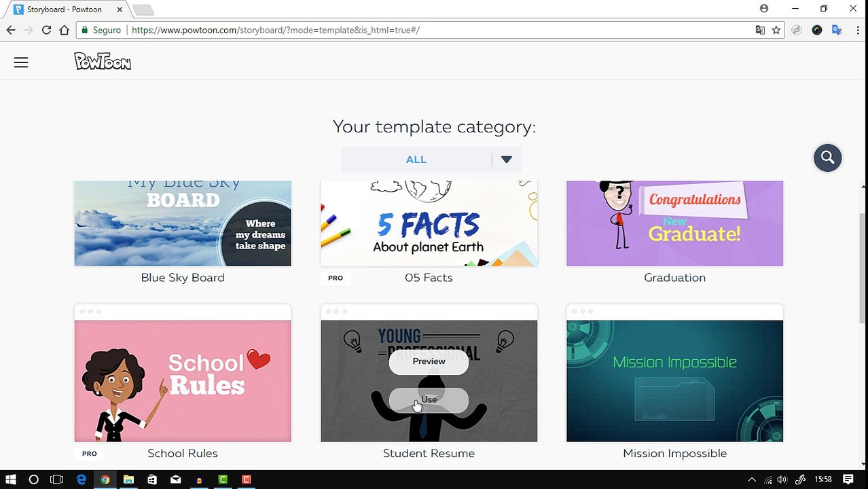Open the hamburger menu beside Powtoon logo

point(21,62)
